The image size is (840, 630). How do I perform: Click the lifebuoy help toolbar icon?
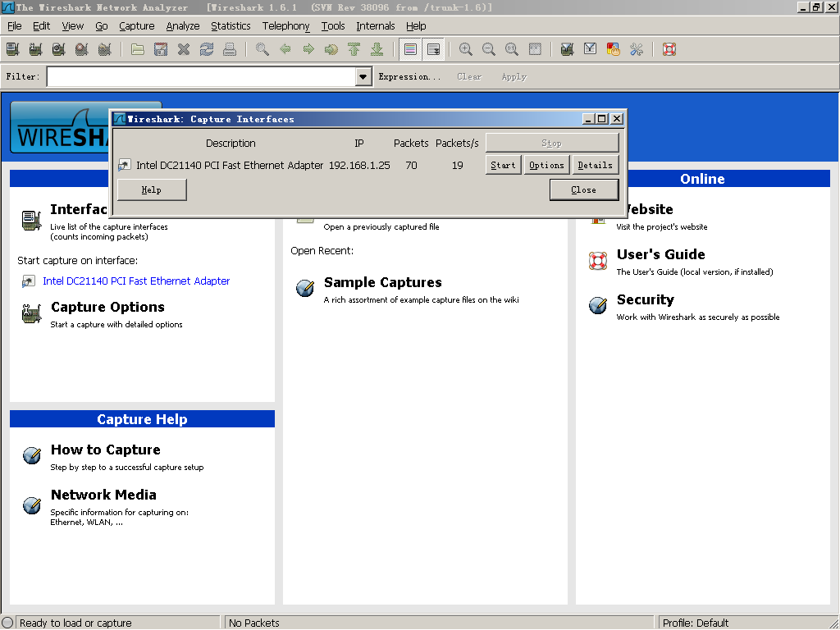tap(669, 49)
